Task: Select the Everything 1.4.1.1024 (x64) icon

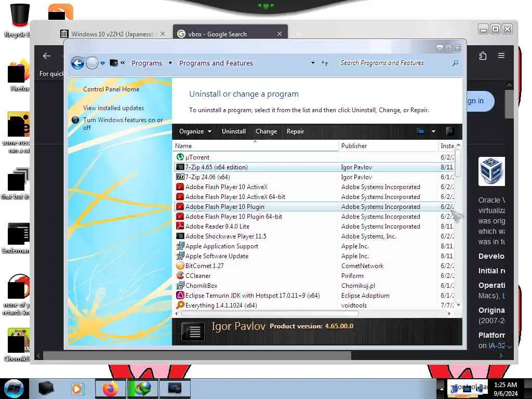Action: [x=180, y=305]
